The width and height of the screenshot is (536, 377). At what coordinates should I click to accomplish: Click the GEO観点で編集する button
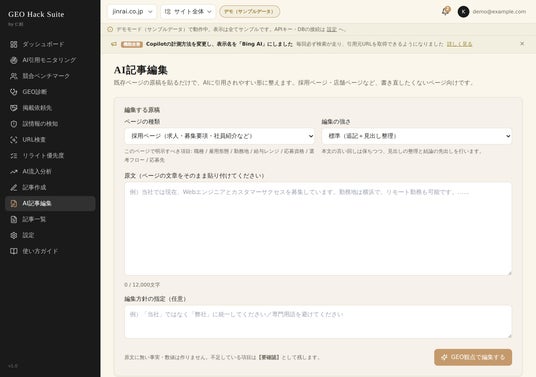point(473,357)
